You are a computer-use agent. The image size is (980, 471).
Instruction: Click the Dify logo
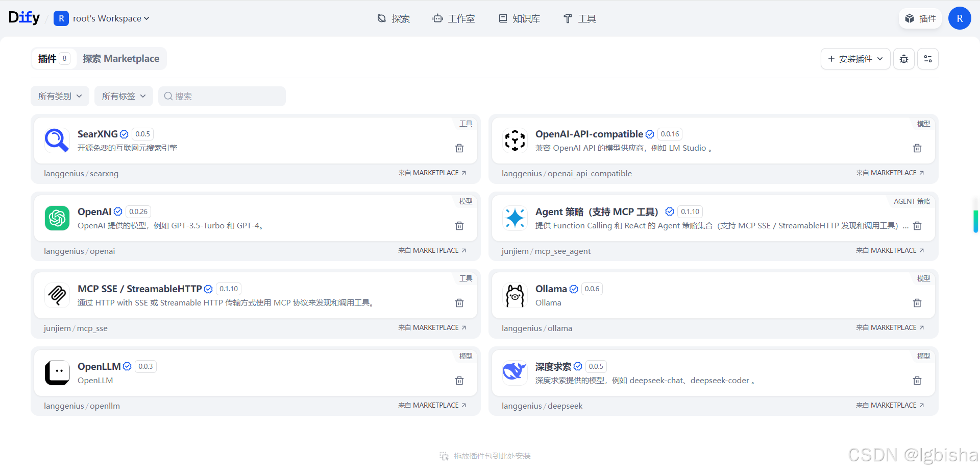pyautogui.click(x=24, y=18)
